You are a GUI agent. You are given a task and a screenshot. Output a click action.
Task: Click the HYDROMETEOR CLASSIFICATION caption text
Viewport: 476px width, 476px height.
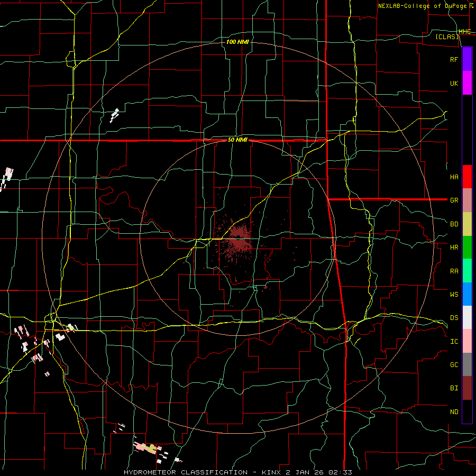tap(186, 472)
